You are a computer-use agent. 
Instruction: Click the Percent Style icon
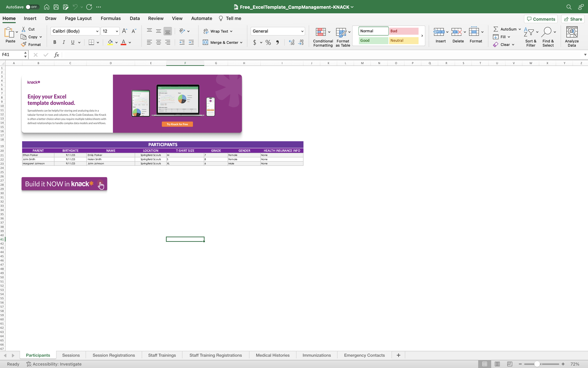268,43
